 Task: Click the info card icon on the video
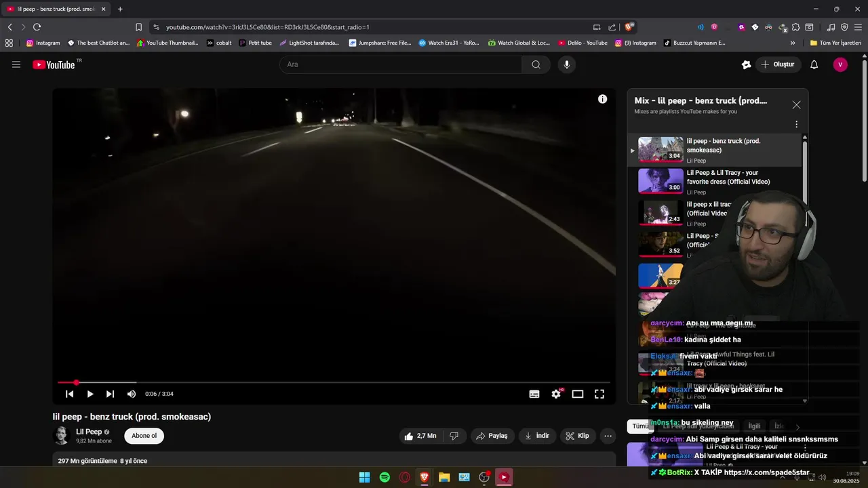pos(602,99)
